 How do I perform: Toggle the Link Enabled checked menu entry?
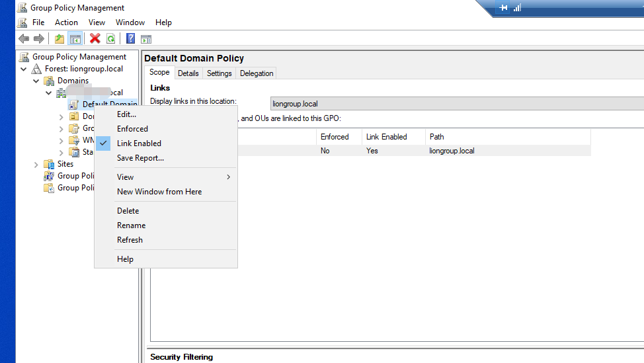point(166,143)
